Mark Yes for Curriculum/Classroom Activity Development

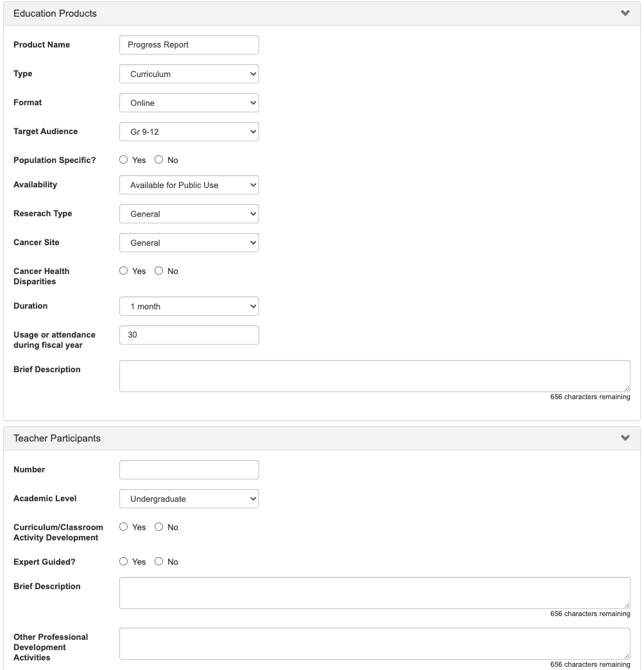(x=124, y=527)
